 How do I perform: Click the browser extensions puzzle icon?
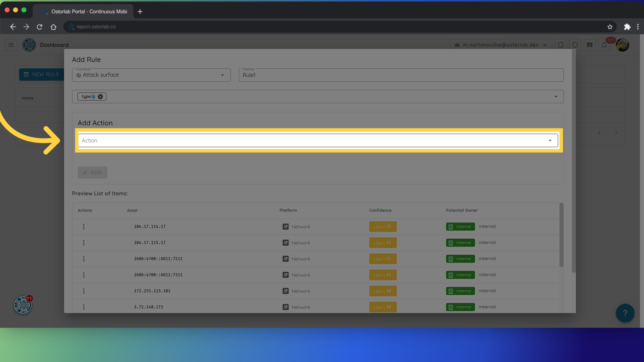point(627,27)
